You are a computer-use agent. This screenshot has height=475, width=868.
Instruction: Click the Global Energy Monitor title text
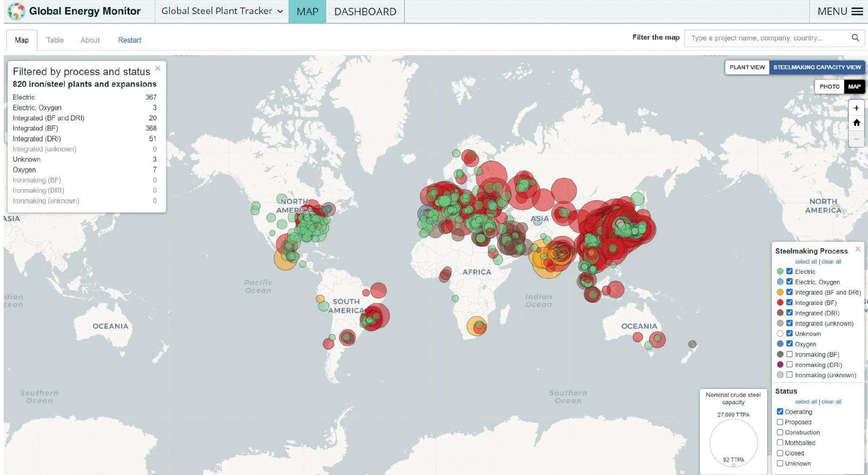pyautogui.click(x=85, y=11)
